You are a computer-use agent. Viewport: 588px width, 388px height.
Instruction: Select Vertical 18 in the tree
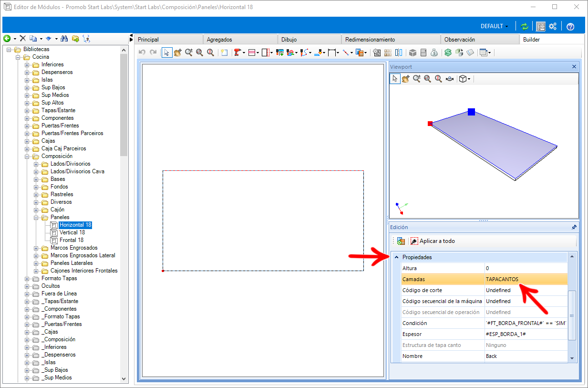pos(72,232)
